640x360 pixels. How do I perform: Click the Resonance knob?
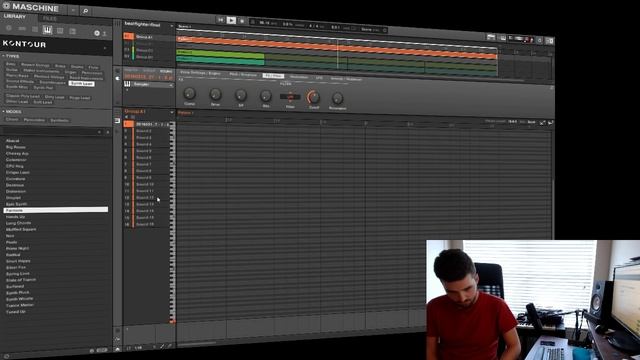[337, 98]
